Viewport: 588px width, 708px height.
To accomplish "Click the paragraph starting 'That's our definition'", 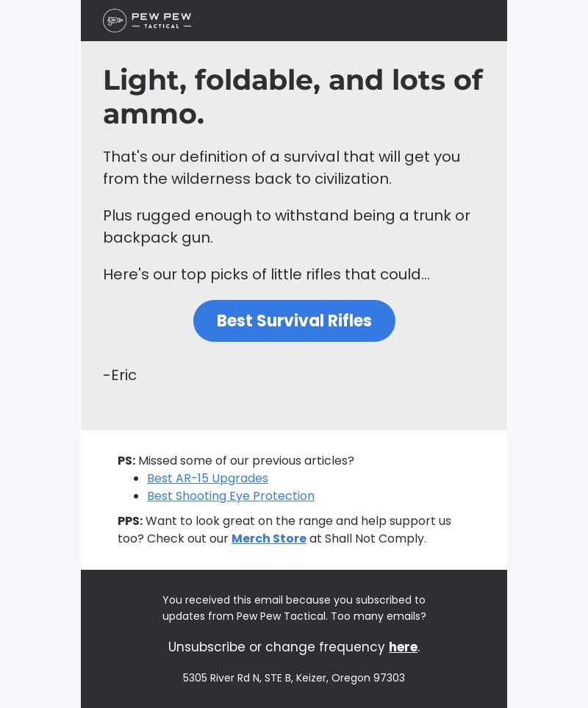I will click(x=282, y=168).
